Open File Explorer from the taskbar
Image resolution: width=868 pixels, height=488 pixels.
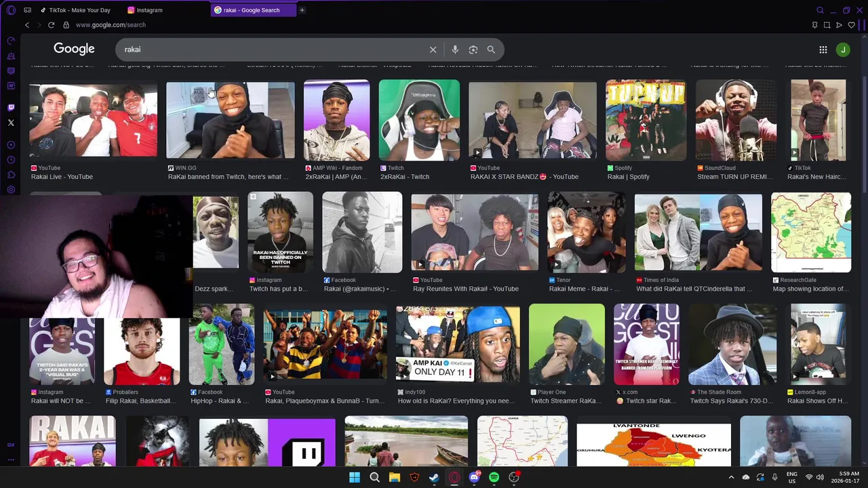click(394, 477)
